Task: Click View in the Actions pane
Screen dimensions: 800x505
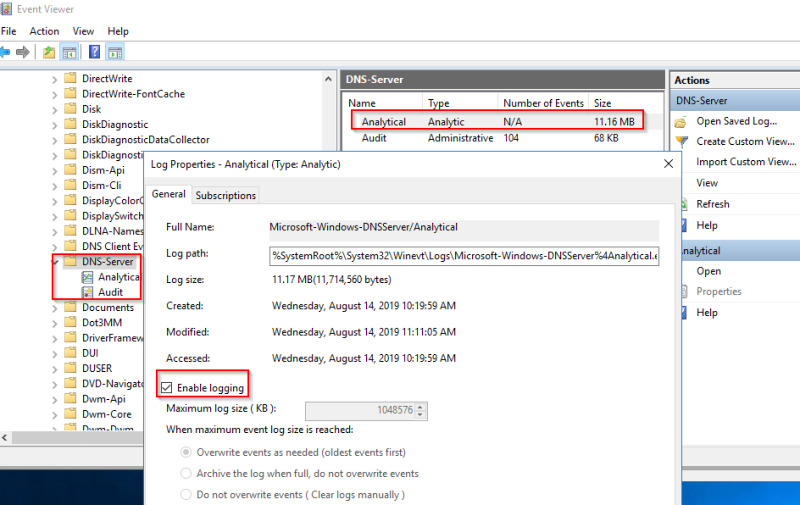Action: pos(707,183)
